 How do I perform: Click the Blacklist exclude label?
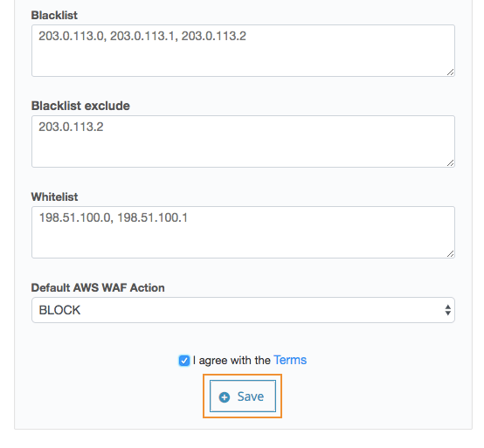tap(80, 106)
